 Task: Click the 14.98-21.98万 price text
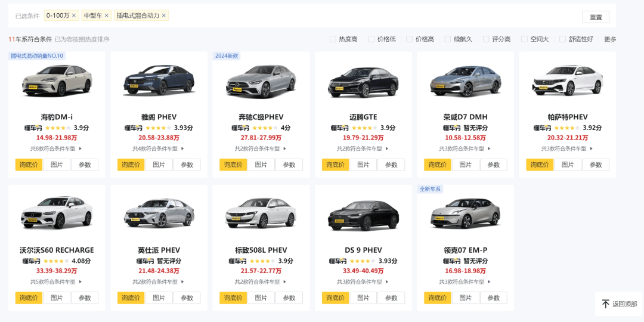pos(57,138)
